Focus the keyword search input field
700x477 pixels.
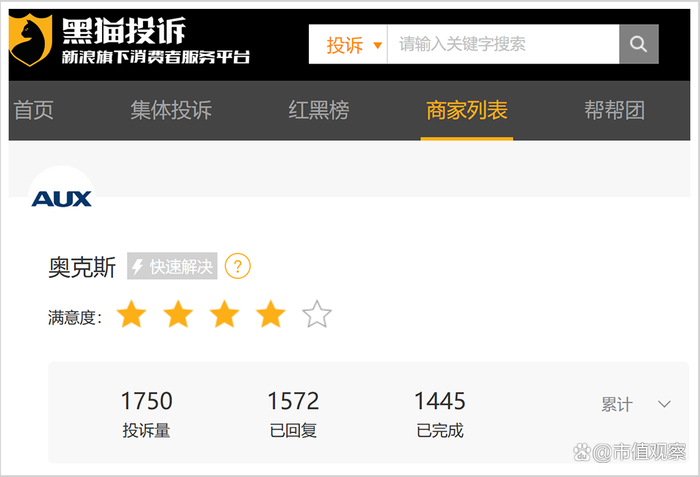coord(503,44)
